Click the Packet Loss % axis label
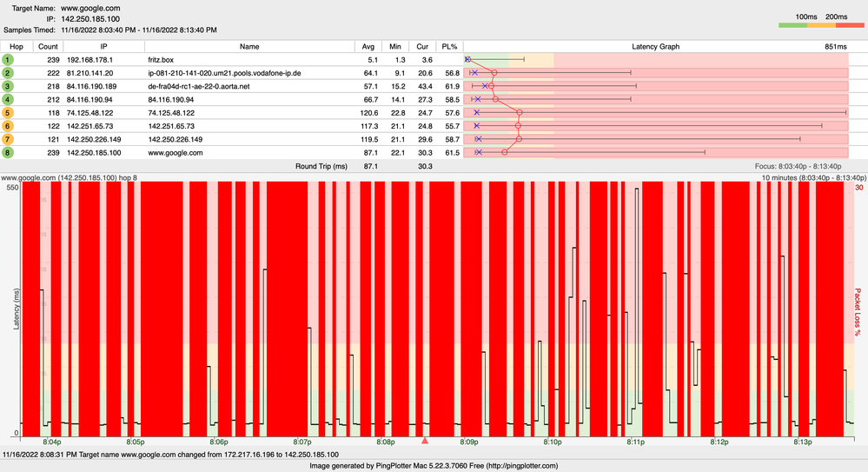The width and height of the screenshot is (868, 472). click(x=858, y=312)
